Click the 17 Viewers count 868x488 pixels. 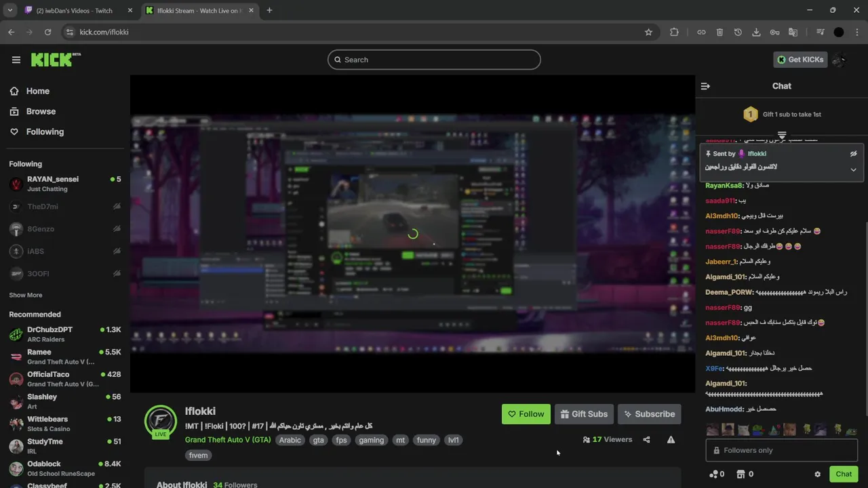click(x=608, y=440)
